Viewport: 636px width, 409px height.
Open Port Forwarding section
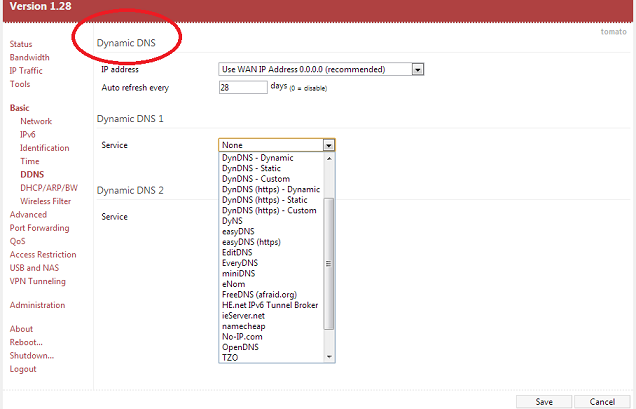(x=39, y=228)
